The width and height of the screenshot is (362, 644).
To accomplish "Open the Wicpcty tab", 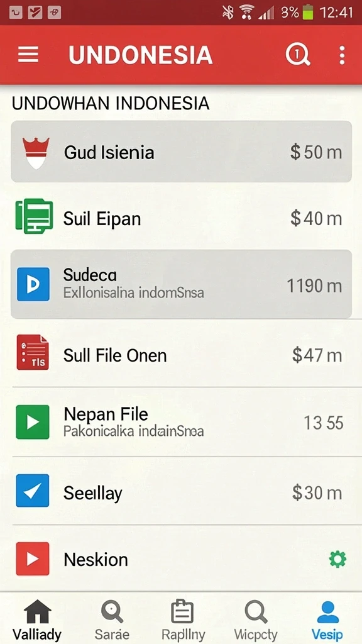I will (x=256, y=620).
